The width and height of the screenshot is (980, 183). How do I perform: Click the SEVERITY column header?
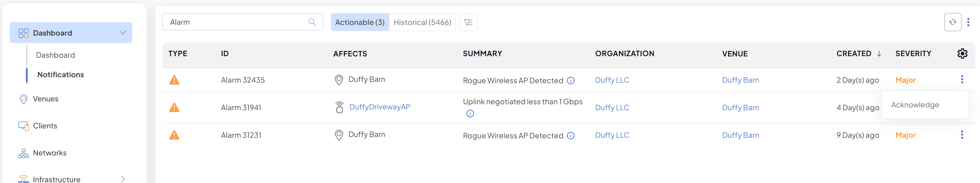(913, 54)
